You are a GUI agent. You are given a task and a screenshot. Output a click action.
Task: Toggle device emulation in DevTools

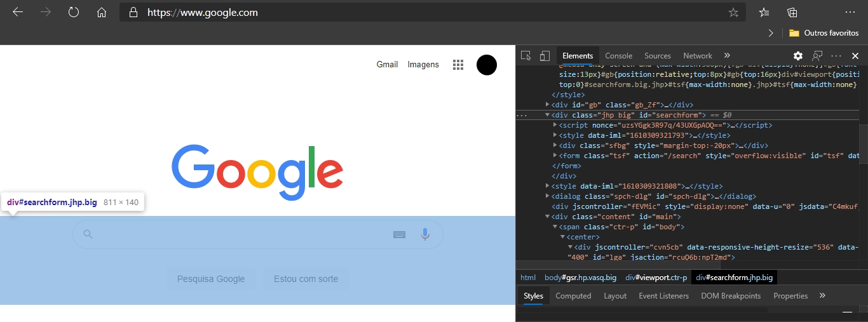point(545,56)
